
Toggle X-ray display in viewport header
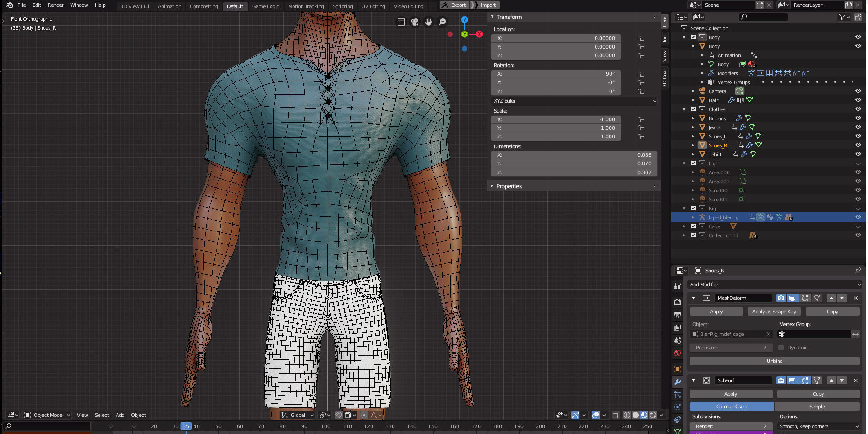click(615, 415)
